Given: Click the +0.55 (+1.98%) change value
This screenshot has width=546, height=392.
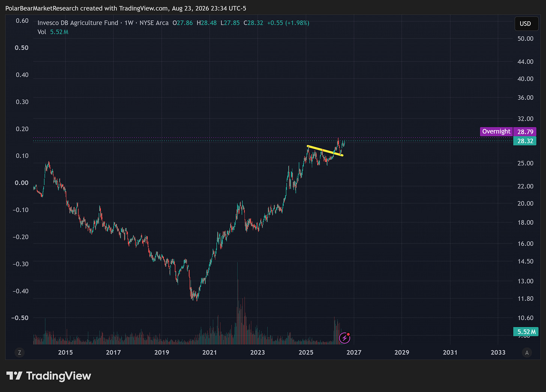Looking at the screenshot, I should coord(288,23).
